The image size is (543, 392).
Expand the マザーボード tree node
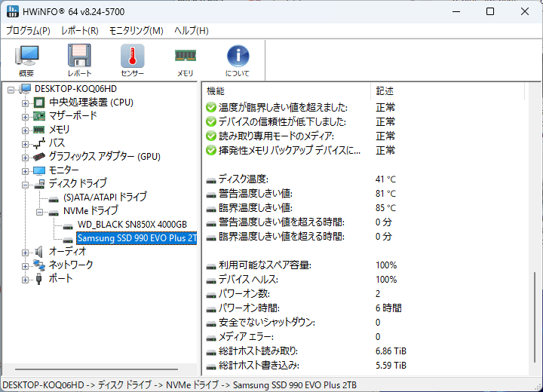point(25,116)
